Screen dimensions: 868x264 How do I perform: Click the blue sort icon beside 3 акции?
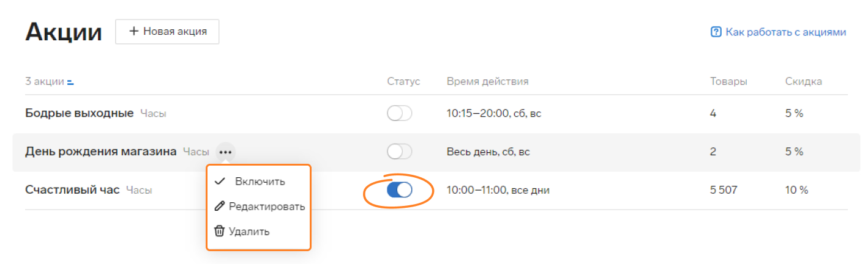point(70,81)
